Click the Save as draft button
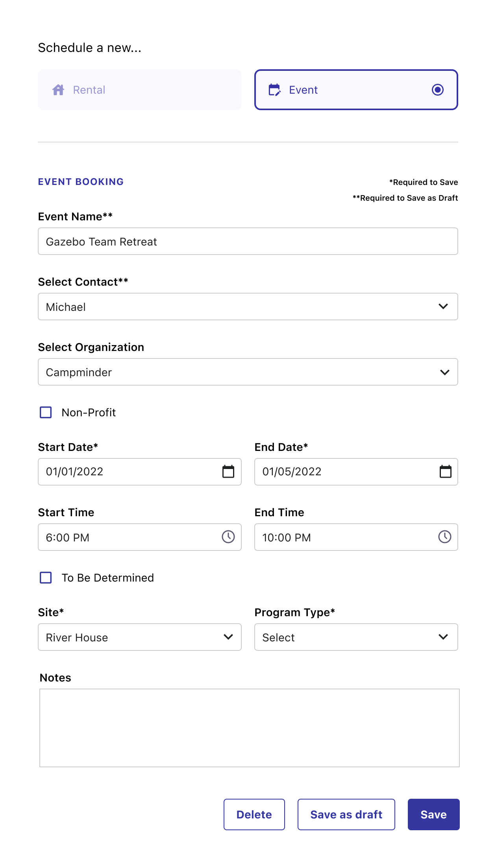 [346, 814]
